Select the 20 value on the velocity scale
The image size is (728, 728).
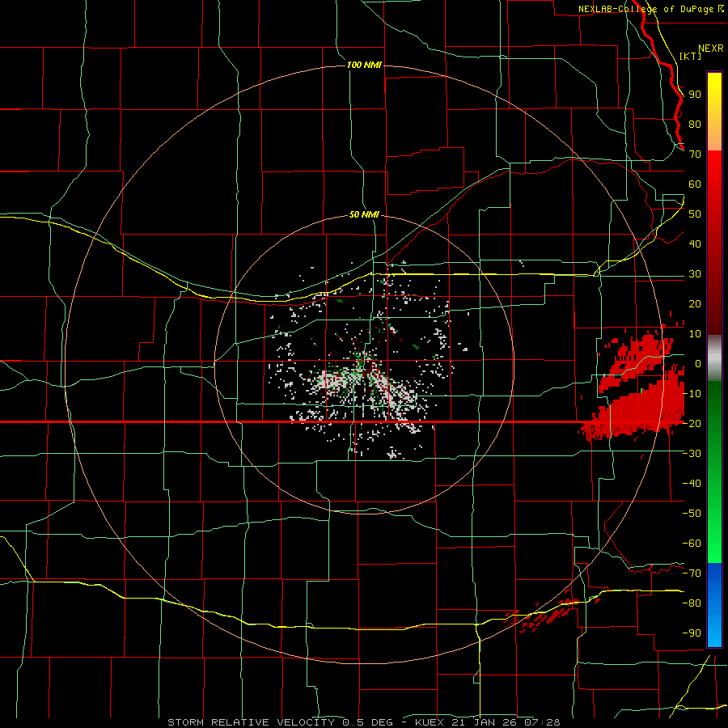click(x=695, y=304)
